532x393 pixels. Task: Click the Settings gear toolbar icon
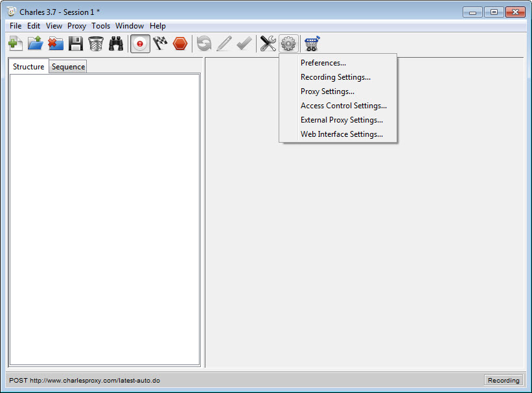pyautogui.click(x=288, y=44)
